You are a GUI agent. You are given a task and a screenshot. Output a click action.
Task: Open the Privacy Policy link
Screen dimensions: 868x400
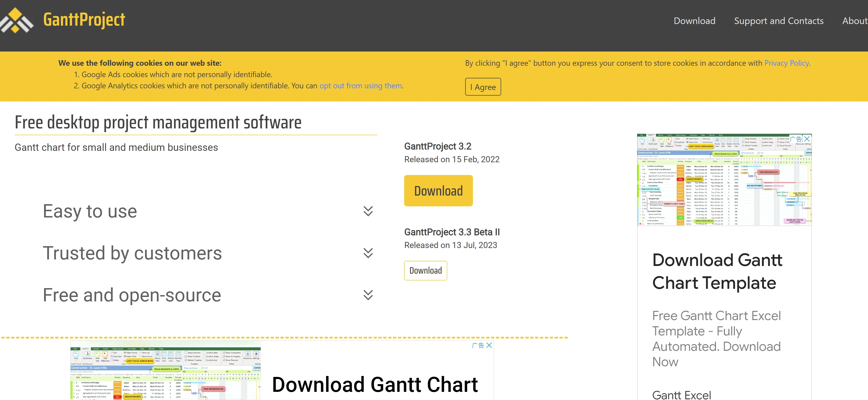786,63
